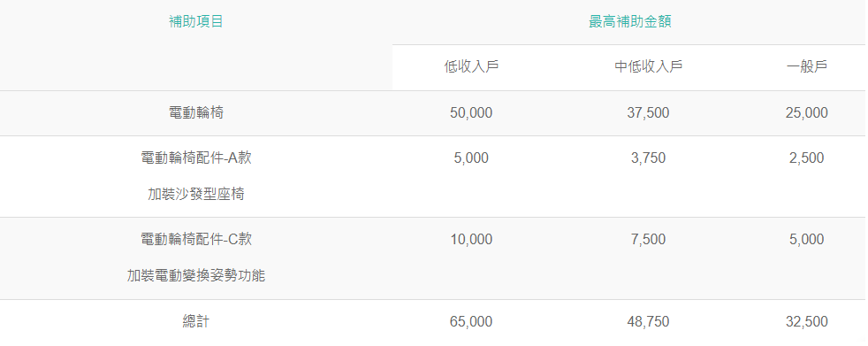Click the 65,000 total cell
Viewport: 868px width, 346px height.
[x=471, y=321]
